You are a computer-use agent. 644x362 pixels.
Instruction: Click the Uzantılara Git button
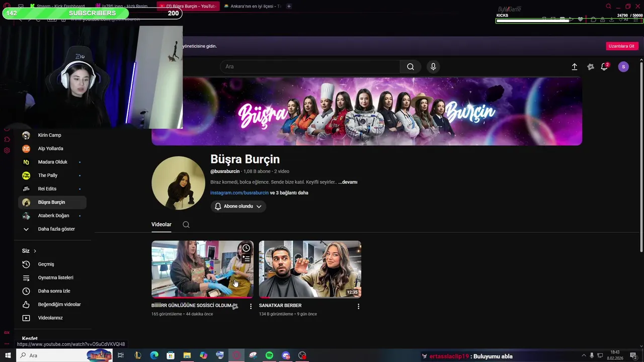[621, 46]
